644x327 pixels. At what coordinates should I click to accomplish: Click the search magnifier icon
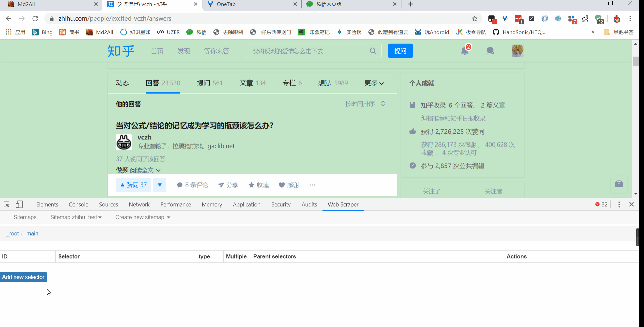click(x=373, y=51)
